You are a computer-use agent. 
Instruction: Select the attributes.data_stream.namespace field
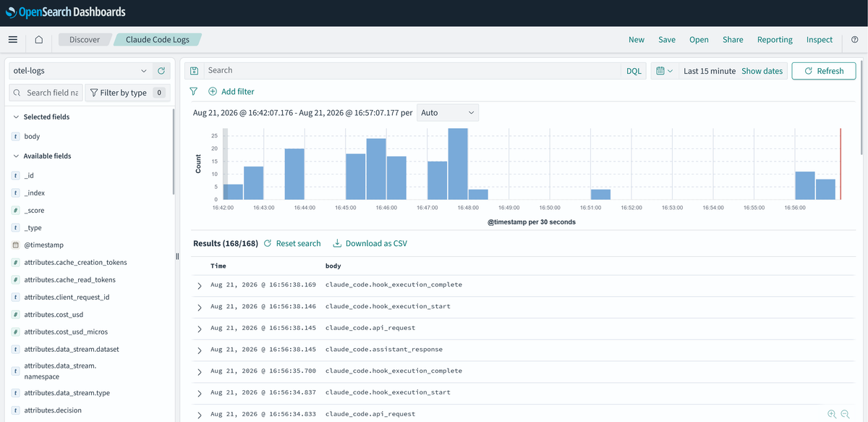point(60,371)
